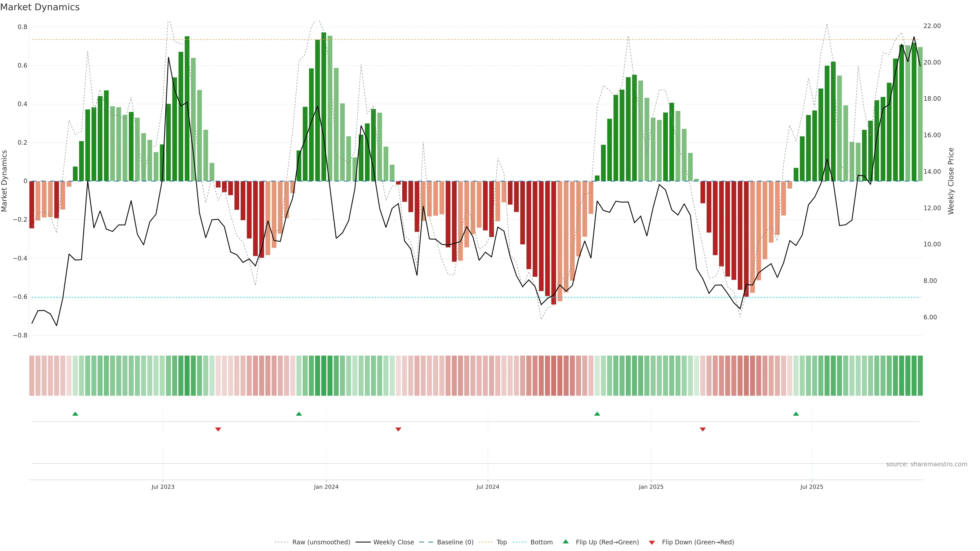Screen dimensions: 980x551
Task: Click the Flip Up triangle between Jul 2024 and Jan 2025
Action: (597, 414)
